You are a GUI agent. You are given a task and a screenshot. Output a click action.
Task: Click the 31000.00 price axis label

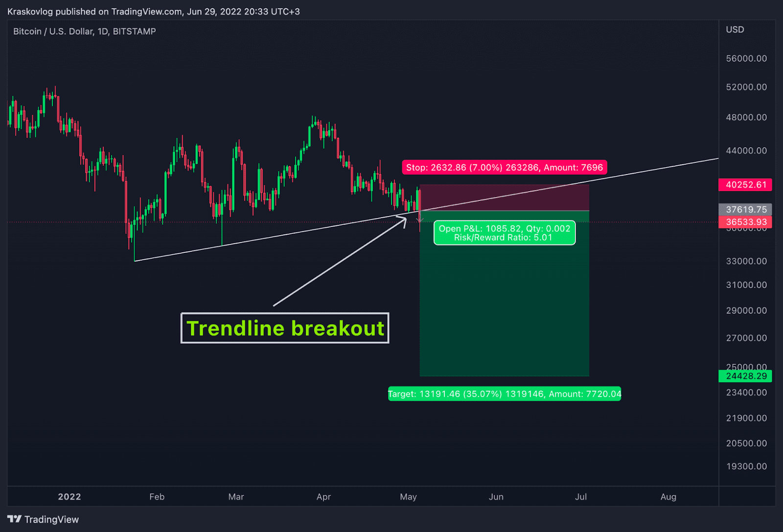coord(746,285)
